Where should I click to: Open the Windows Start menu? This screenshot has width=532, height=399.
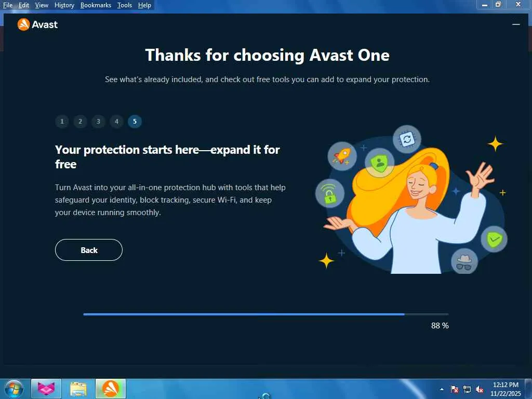pyautogui.click(x=14, y=389)
